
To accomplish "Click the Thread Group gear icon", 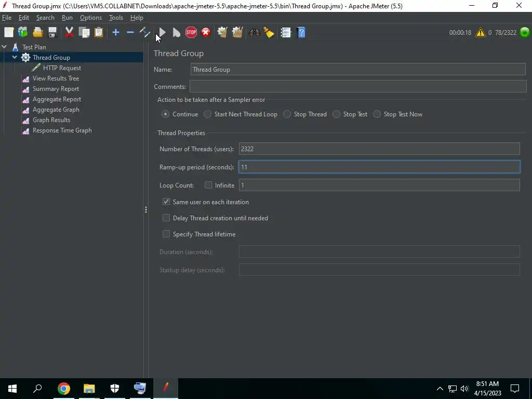I will (x=25, y=57).
